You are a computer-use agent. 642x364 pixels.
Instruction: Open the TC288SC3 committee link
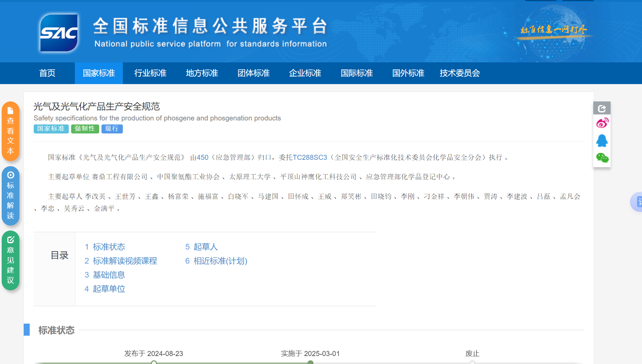[x=310, y=157]
